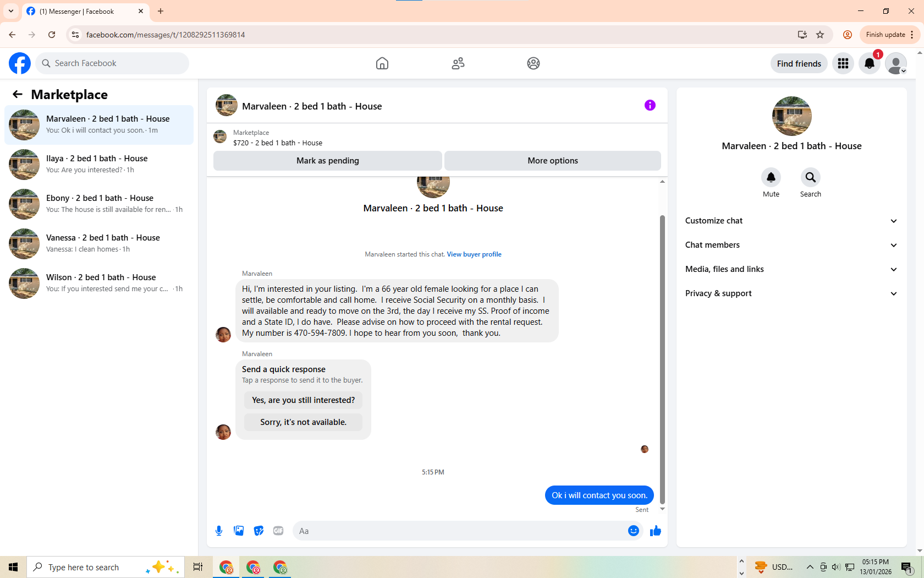Click volume speaker tray icon
The image size is (924, 578).
(836, 567)
